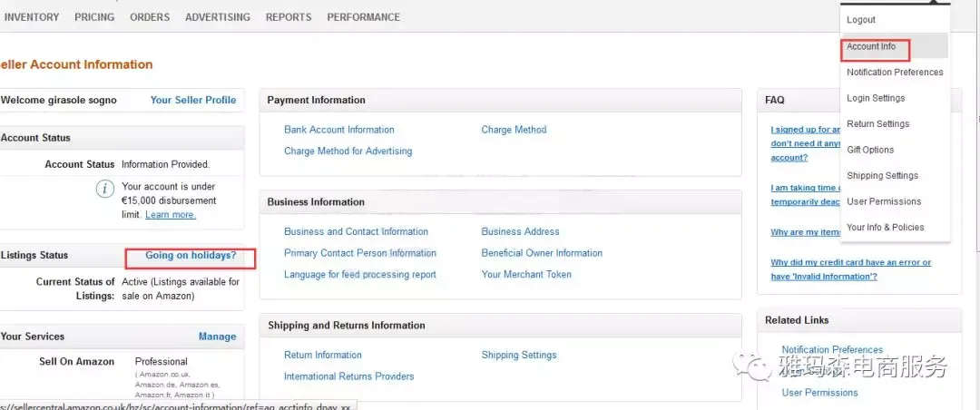
Task: Open Primary Contact Person Information
Action: (360, 253)
